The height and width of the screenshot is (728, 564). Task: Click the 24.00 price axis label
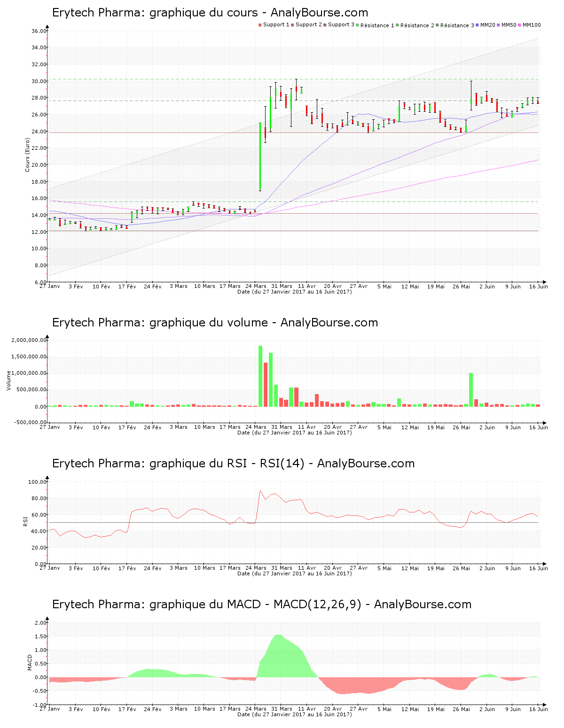click(x=39, y=132)
